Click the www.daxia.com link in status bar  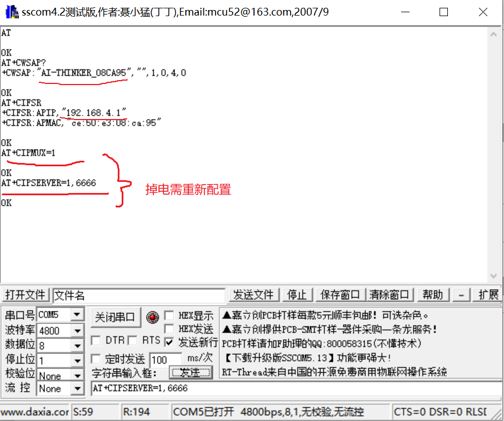click(34, 412)
